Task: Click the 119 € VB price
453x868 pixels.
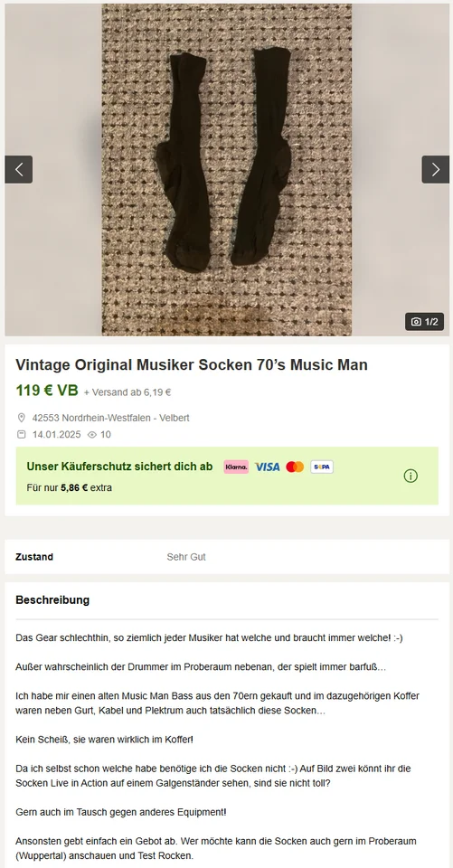Action: pos(47,391)
